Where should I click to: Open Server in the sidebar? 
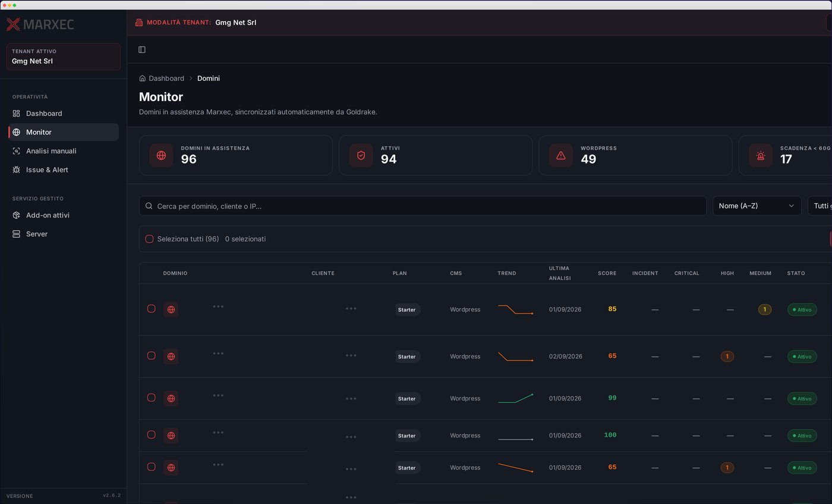64,234
